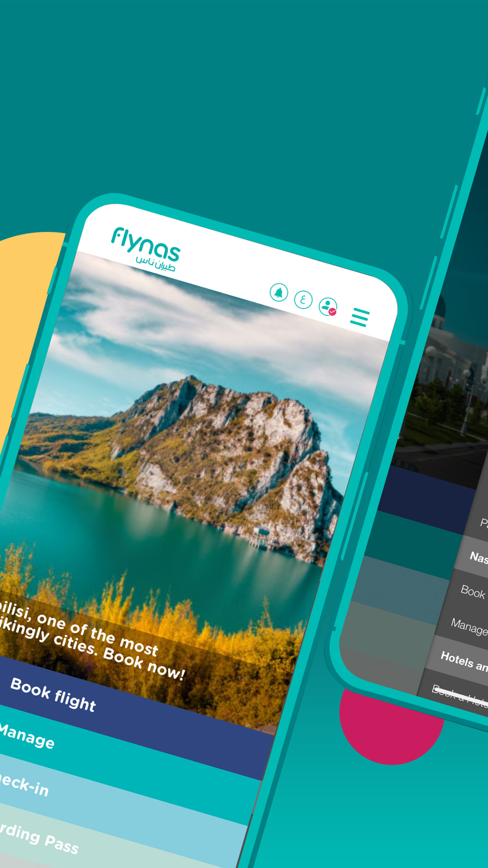Switch language with the Arabic letter icon
This screenshot has width=488, height=868.
pos(303,299)
